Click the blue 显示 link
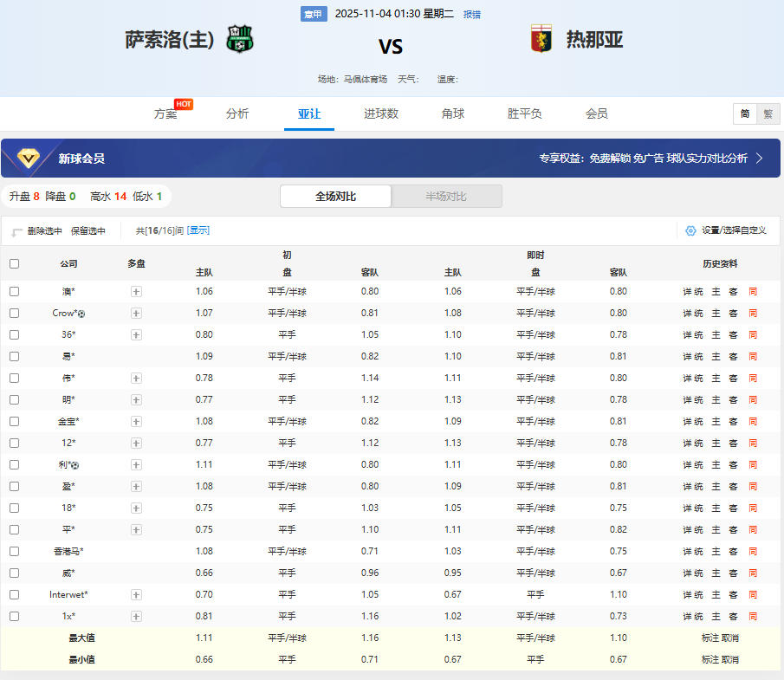This screenshot has width=784, height=680. (x=198, y=230)
